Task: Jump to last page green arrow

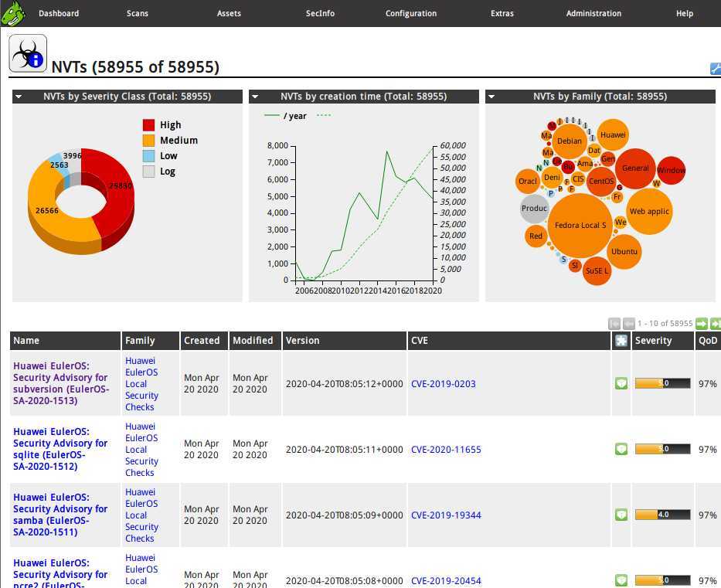Action: click(x=716, y=324)
